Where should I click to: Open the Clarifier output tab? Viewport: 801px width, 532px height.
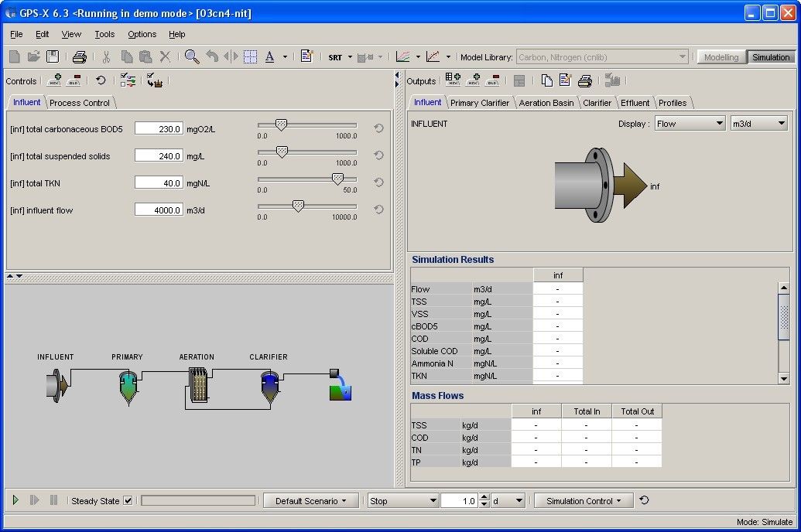pyautogui.click(x=597, y=103)
